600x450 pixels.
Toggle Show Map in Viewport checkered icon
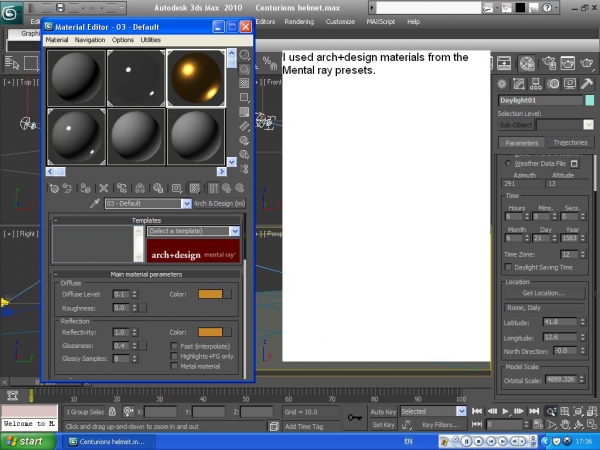click(x=194, y=188)
